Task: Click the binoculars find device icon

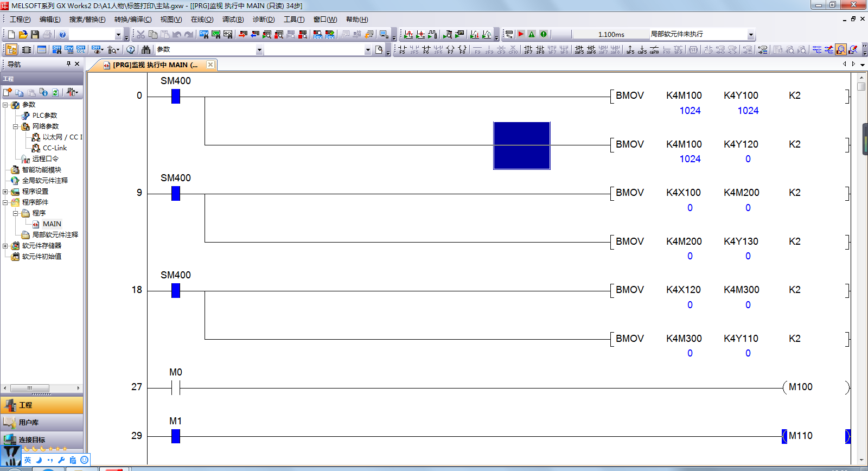Action: click(x=145, y=49)
